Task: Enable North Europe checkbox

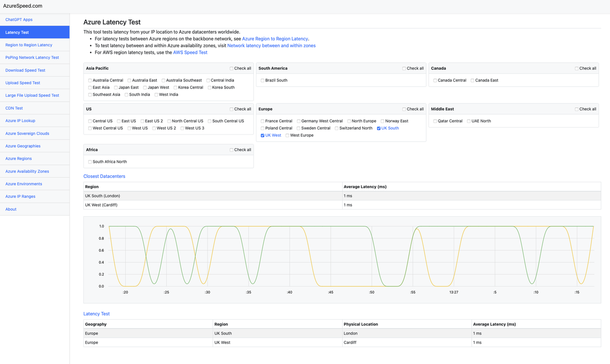Action: [349, 121]
